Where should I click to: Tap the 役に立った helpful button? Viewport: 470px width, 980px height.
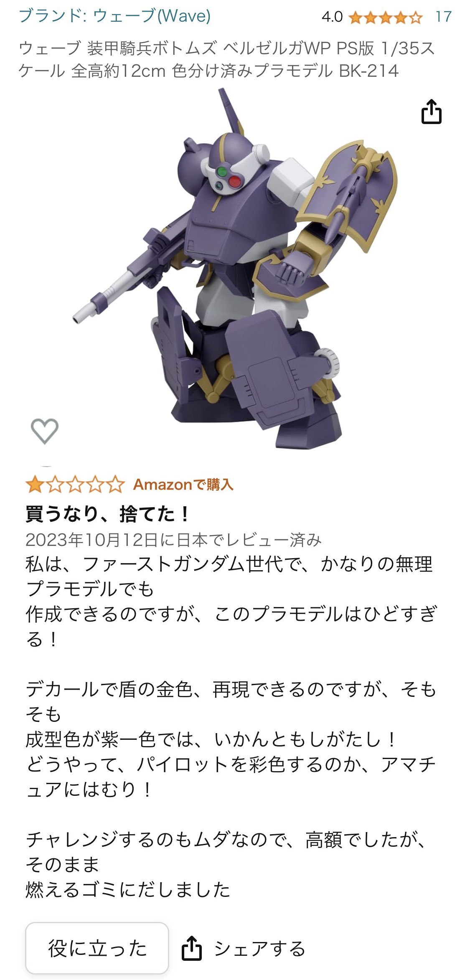click(97, 948)
